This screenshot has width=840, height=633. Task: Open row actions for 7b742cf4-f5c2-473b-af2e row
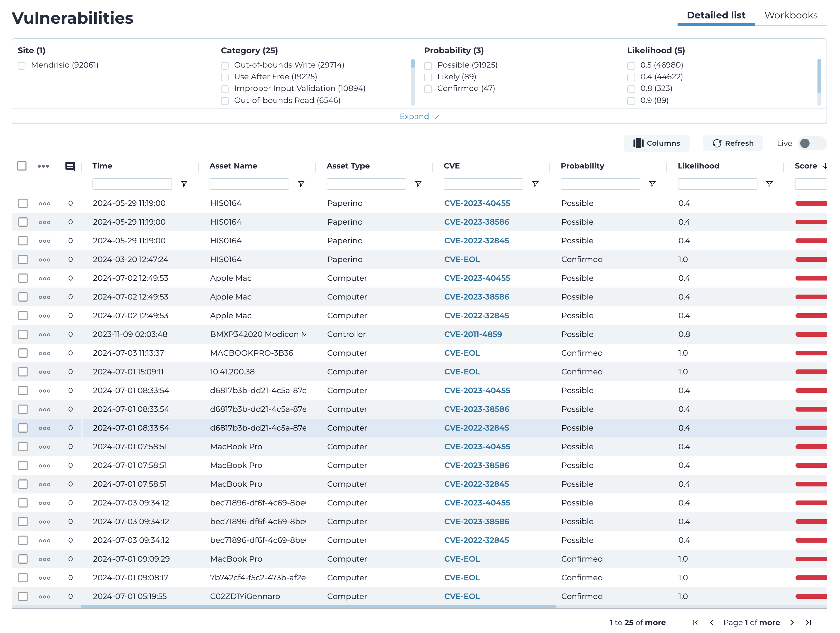coord(44,578)
